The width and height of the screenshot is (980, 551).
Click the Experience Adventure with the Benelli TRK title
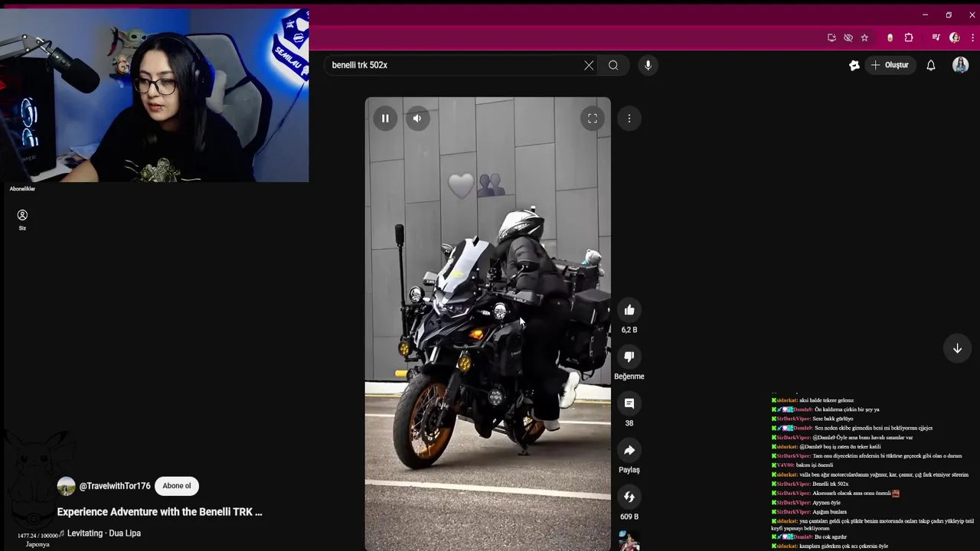[159, 512]
